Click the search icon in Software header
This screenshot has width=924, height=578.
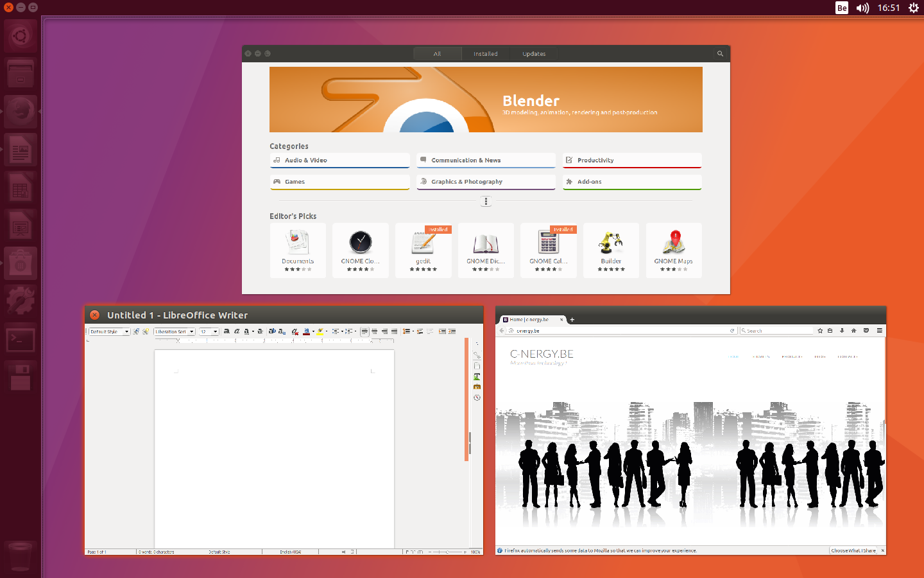[720, 54]
